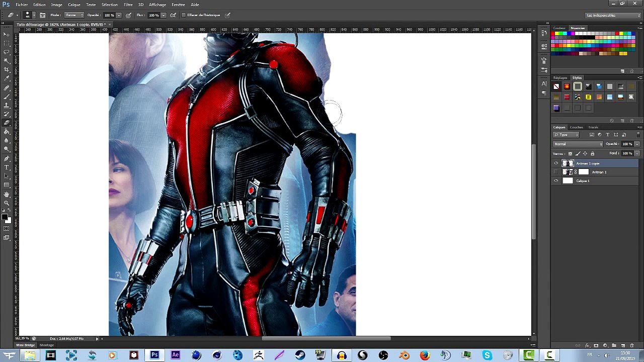This screenshot has width=644, height=362.
Task: Open the Fichier menu
Action: pos(22,5)
